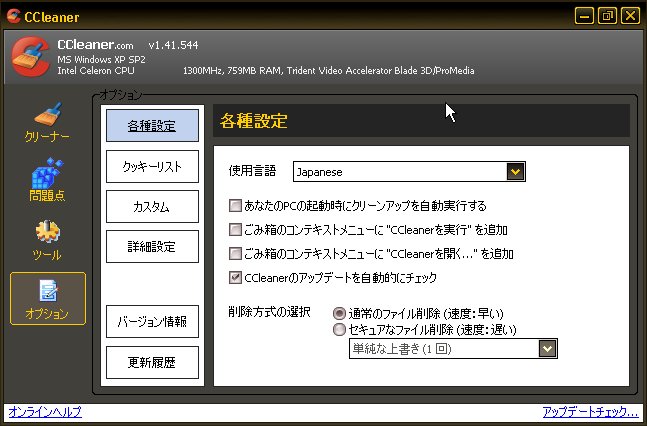Show the バージョン情報 (About) page

click(152, 321)
